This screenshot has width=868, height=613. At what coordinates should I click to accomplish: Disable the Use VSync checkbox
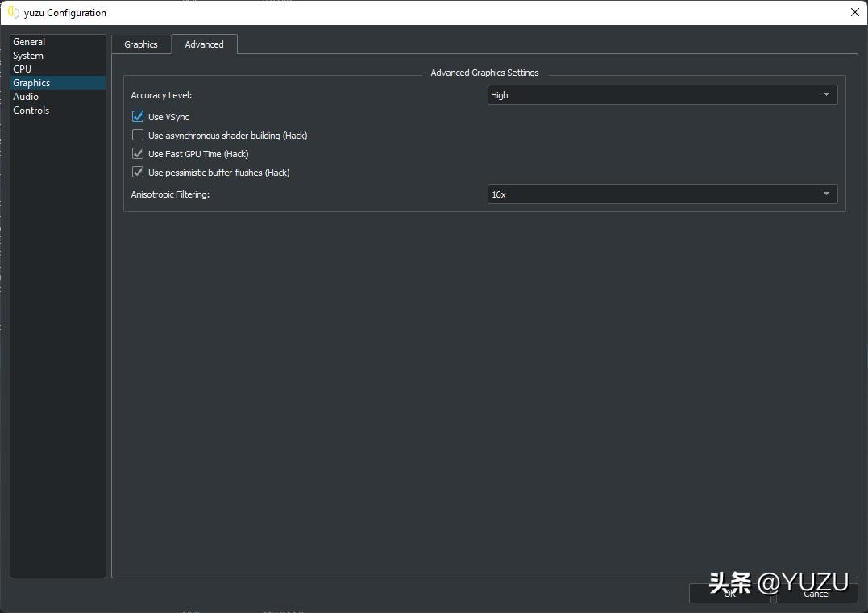[x=138, y=117]
